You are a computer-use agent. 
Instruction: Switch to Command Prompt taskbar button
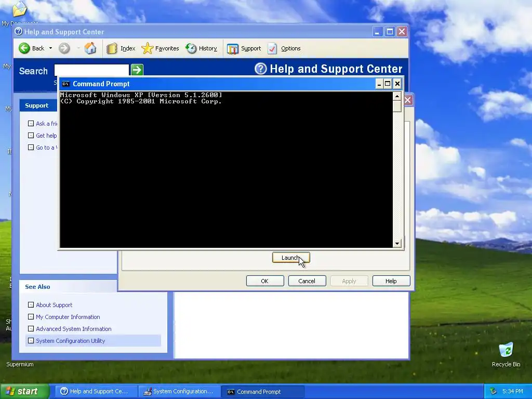click(262, 391)
